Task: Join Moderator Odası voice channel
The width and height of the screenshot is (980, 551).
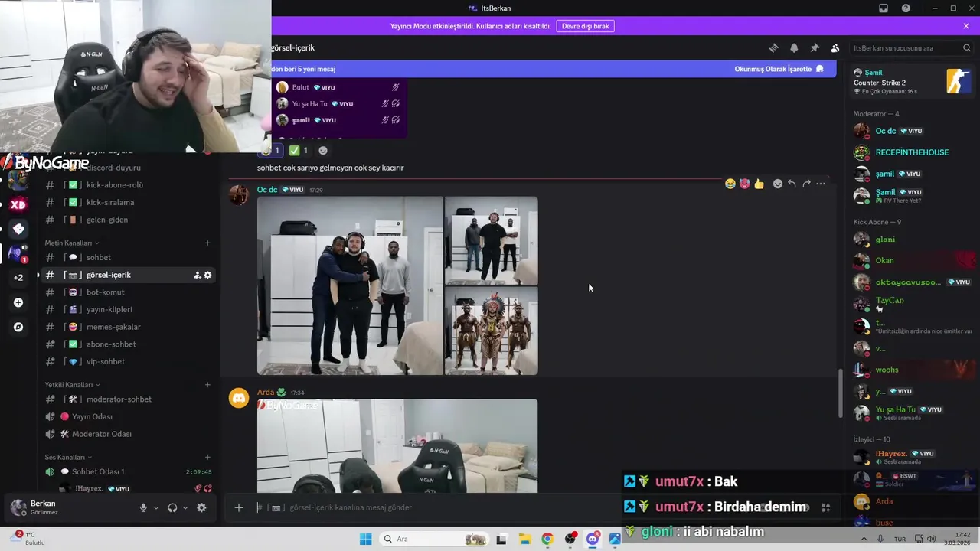Action: pyautogui.click(x=128, y=434)
